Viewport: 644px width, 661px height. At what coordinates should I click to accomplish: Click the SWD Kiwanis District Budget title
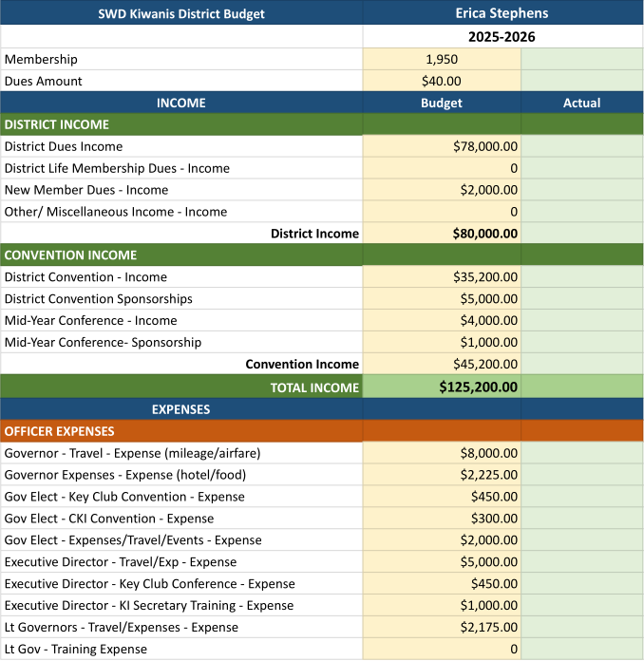pyautogui.click(x=181, y=13)
